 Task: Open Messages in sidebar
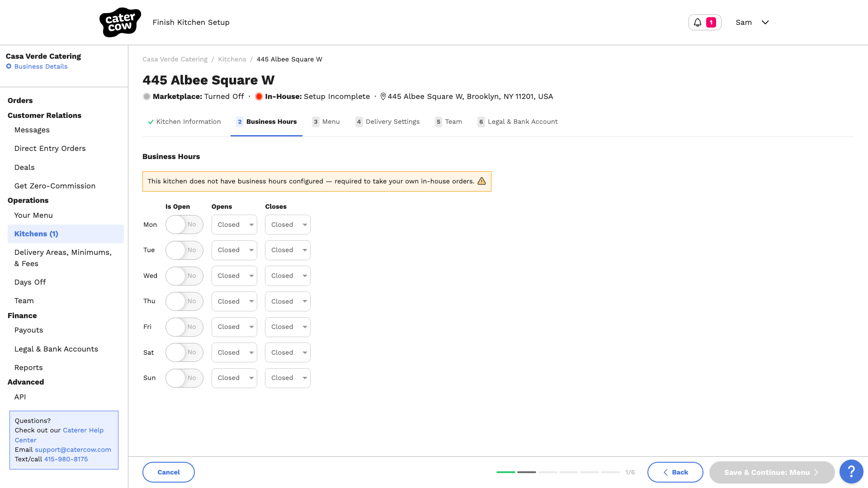(x=32, y=130)
